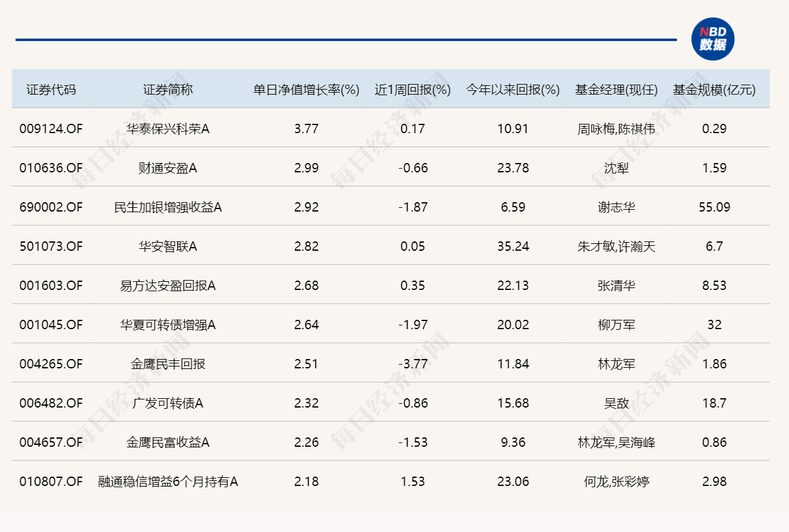Click fund code 004265.OF

coord(51,364)
